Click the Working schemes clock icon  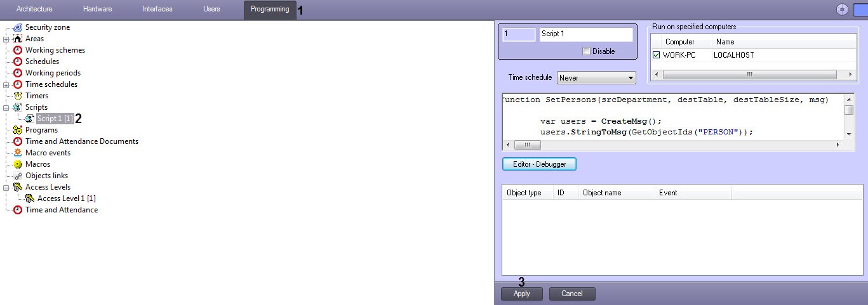coord(18,50)
